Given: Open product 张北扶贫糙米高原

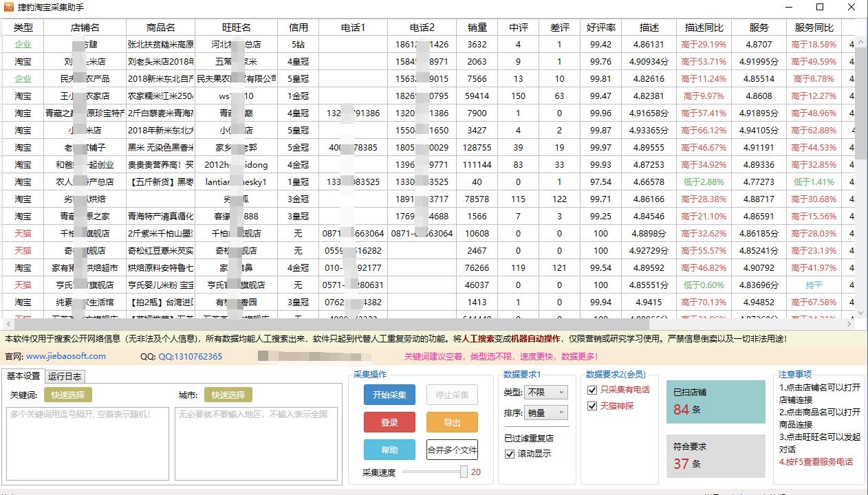Looking at the screenshot, I should pyautogui.click(x=161, y=44).
